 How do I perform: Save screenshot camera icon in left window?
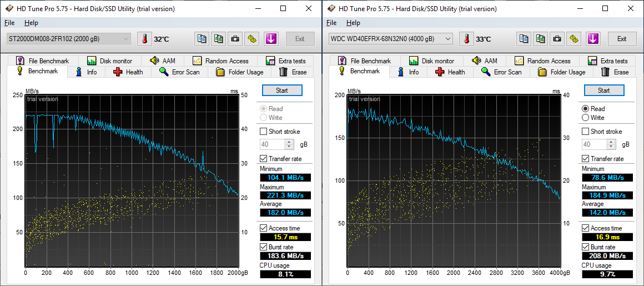tap(235, 39)
